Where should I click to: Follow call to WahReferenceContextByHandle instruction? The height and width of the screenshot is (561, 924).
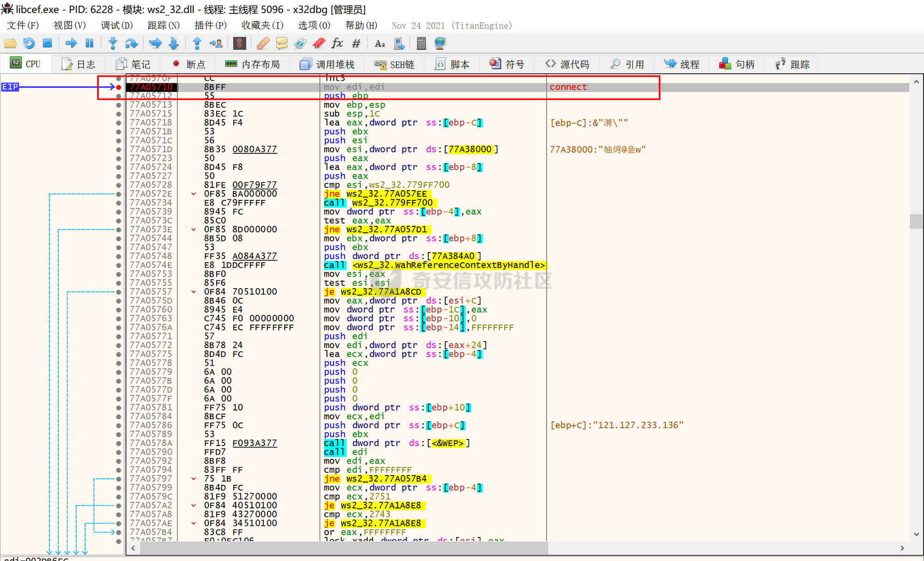434,265
